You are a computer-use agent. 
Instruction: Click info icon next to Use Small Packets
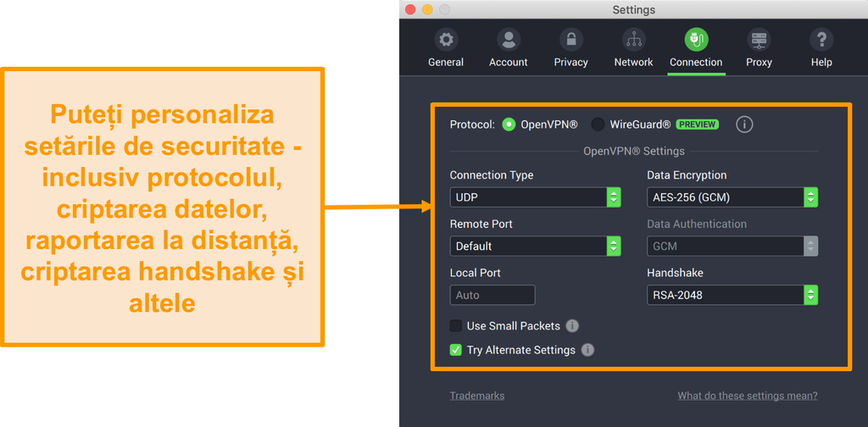point(572,326)
